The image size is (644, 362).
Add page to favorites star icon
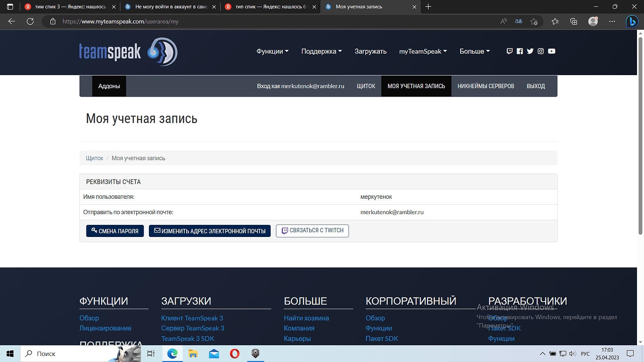point(534,21)
